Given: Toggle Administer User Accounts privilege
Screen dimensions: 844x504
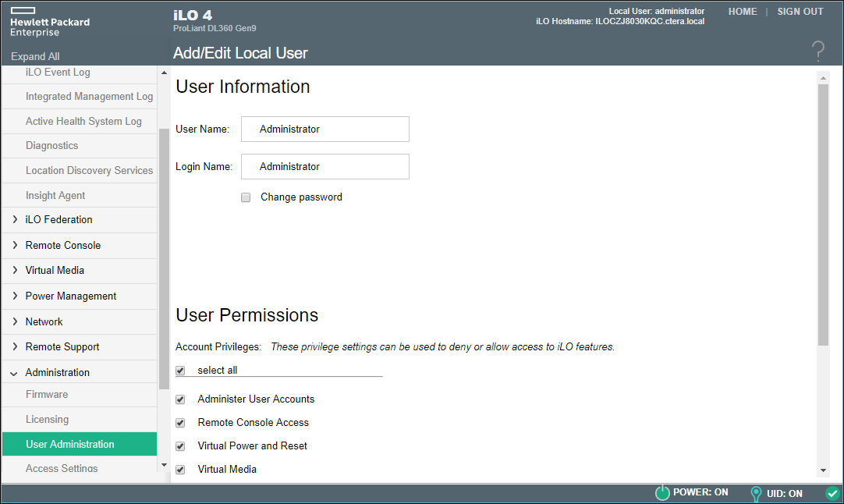Looking at the screenshot, I should click(x=180, y=399).
